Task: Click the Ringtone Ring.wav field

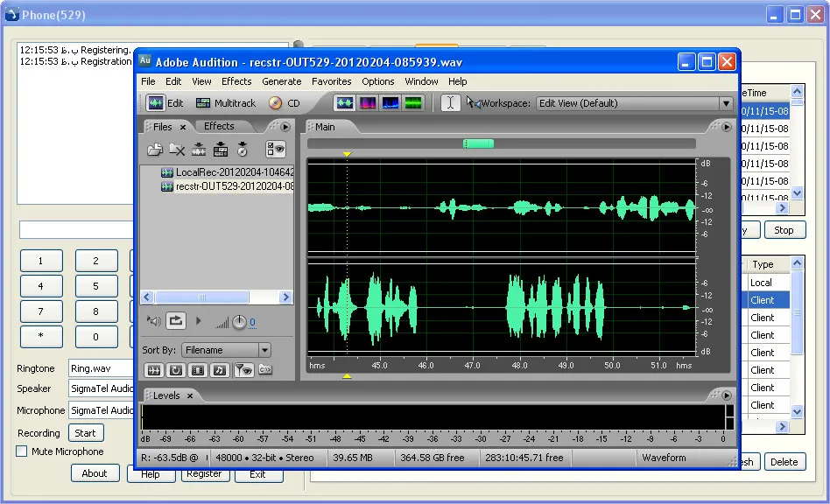Action: coord(101,368)
